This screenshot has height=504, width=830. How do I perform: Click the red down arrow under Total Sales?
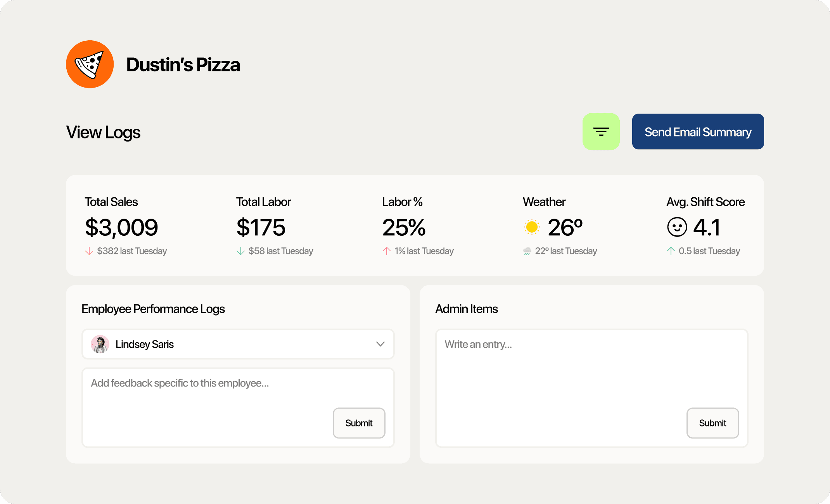(x=89, y=251)
